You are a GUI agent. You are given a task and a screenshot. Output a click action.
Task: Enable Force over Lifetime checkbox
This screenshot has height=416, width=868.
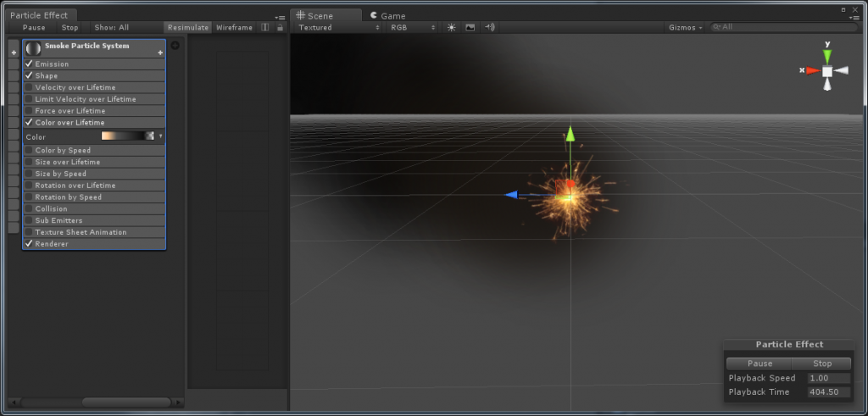(x=29, y=111)
